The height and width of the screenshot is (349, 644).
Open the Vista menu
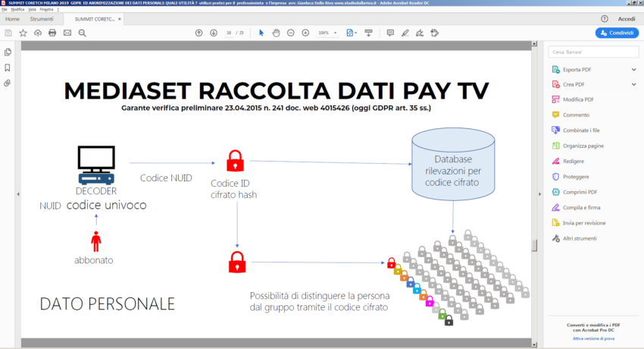(32, 9)
